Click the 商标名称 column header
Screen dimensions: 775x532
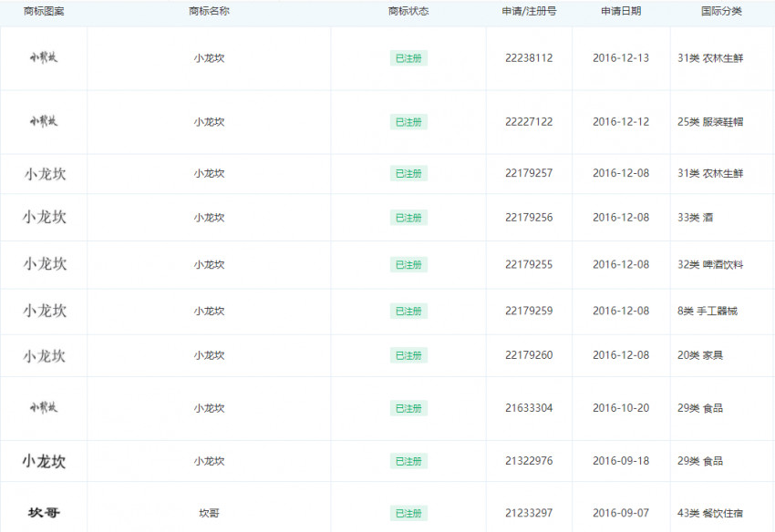[208, 11]
